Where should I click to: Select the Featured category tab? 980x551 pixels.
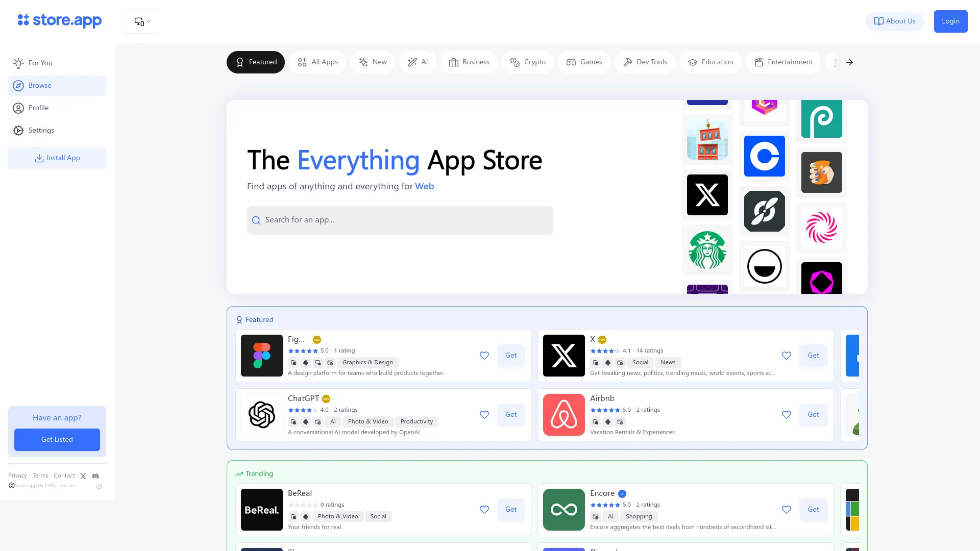[256, 62]
